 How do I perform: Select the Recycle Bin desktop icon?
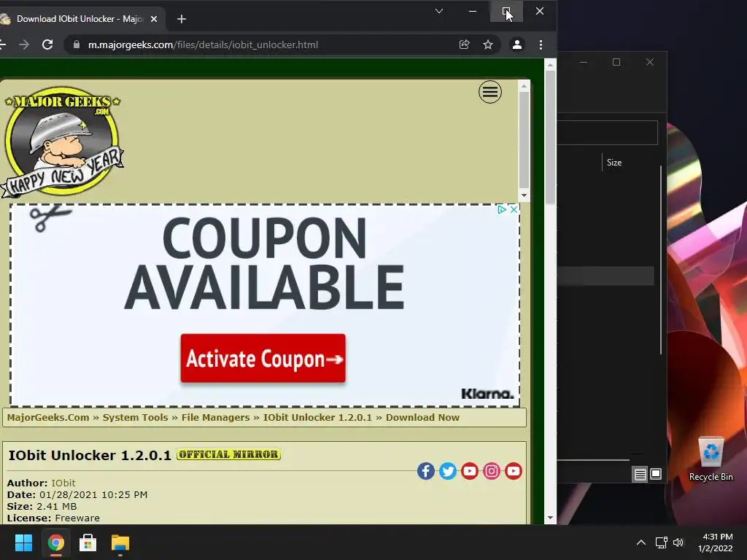(x=711, y=459)
